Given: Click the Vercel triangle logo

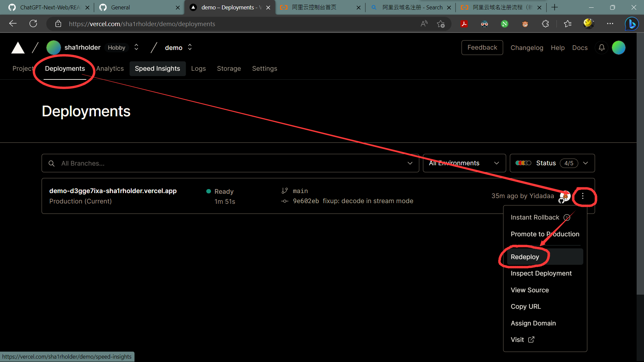Looking at the screenshot, I should pos(18,48).
